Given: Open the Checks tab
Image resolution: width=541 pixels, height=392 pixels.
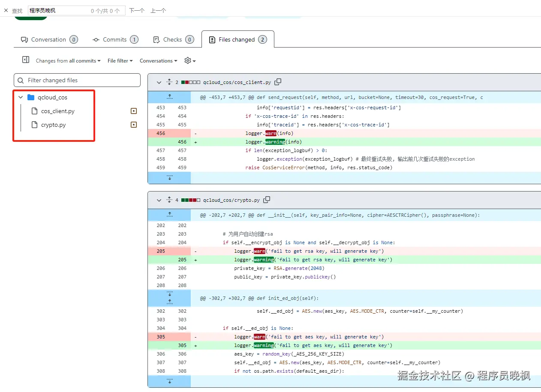Looking at the screenshot, I should (173, 39).
